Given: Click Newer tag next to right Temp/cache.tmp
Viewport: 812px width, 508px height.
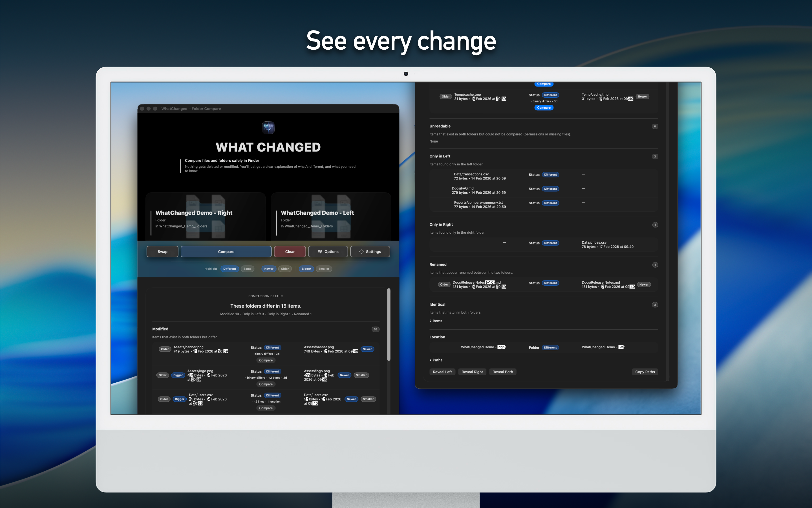Looking at the screenshot, I should pos(642,97).
